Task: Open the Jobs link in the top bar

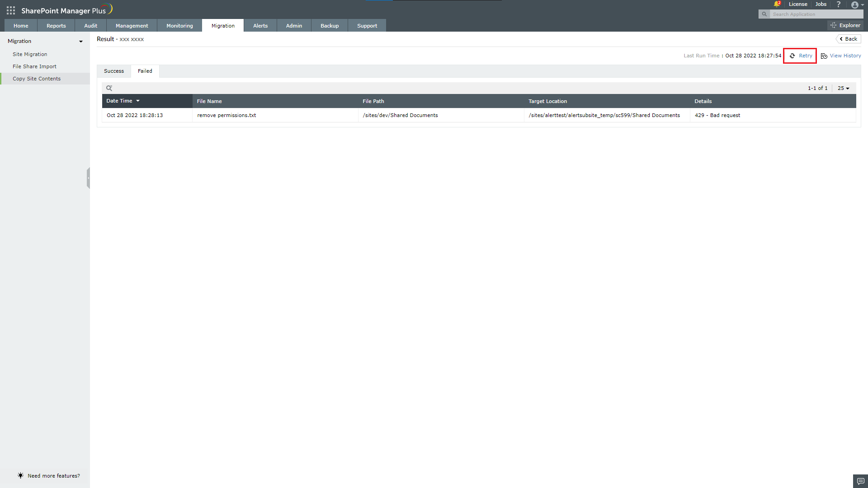Action: pyautogui.click(x=821, y=4)
